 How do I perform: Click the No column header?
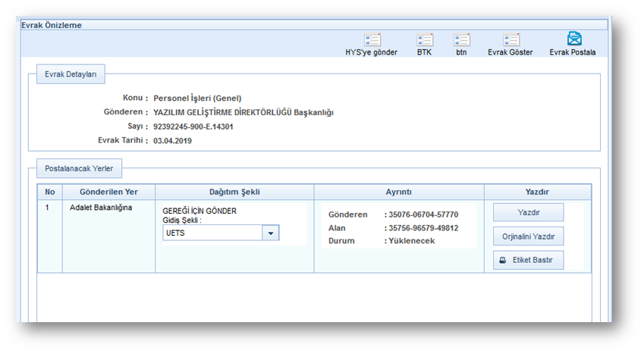50,192
